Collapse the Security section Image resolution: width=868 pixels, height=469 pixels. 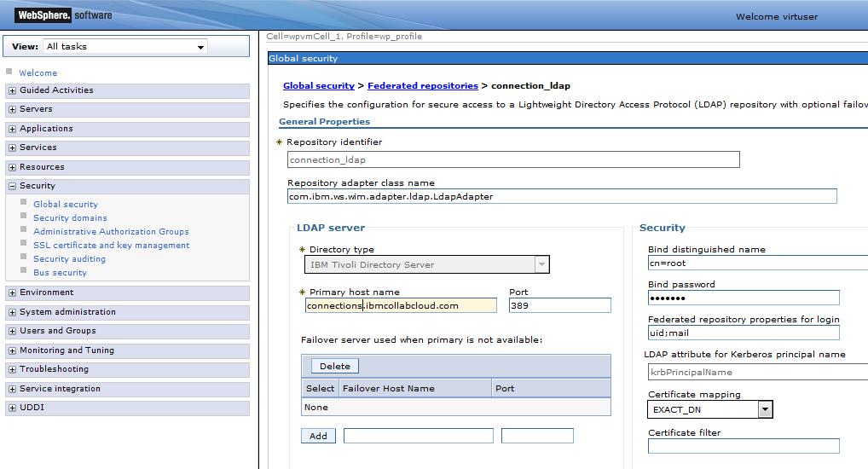(x=12, y=186)
